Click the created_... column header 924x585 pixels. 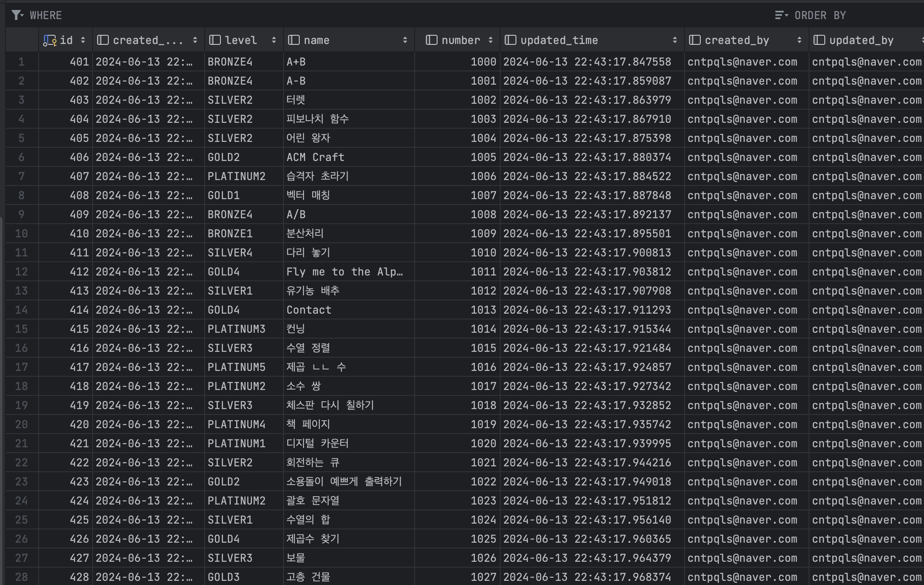(147, 40)
